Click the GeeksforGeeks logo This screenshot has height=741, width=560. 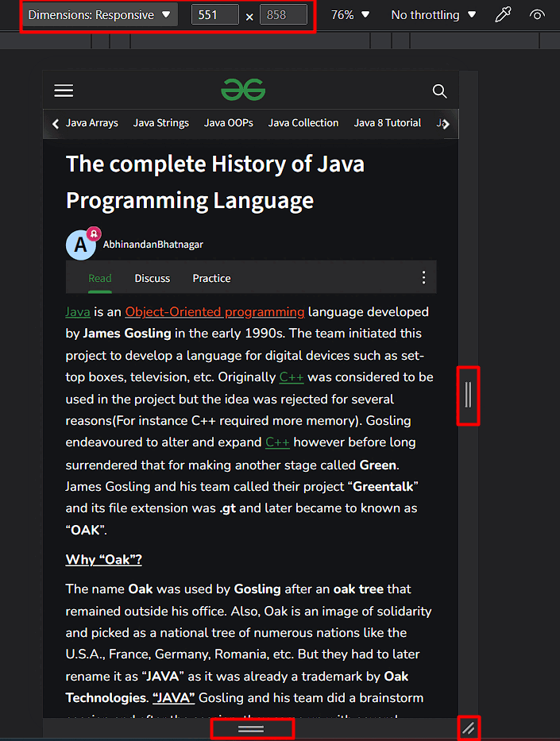[x=243, y=90]
